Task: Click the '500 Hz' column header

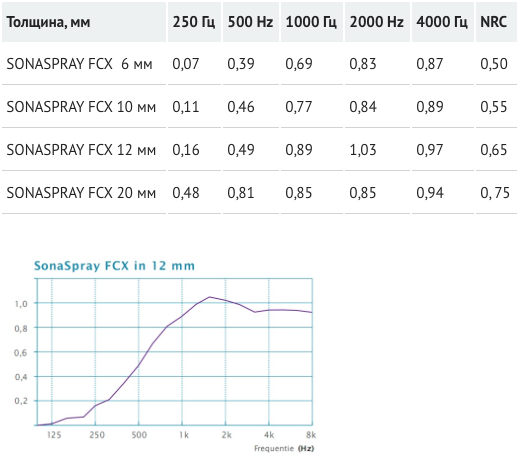Action: [250, 22]
